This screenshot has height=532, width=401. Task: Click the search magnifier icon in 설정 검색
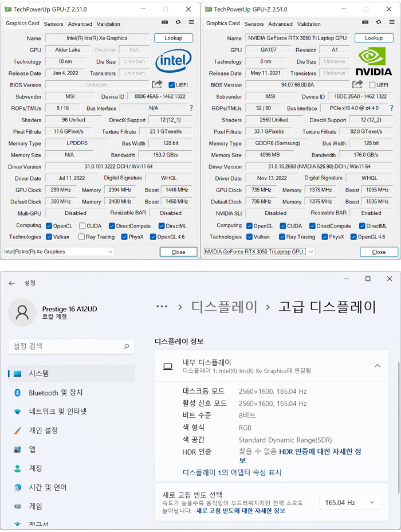click(127, 347)
